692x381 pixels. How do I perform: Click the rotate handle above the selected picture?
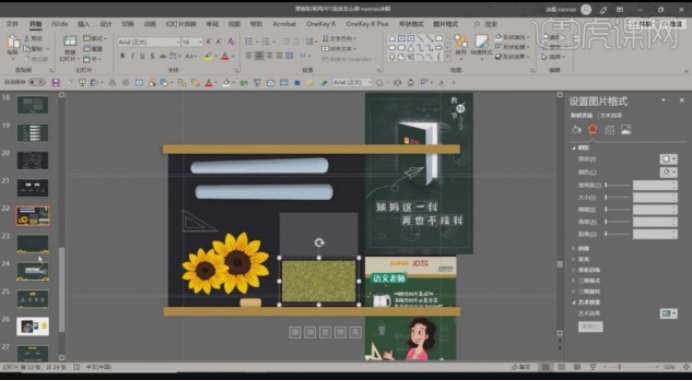(319, 242)
